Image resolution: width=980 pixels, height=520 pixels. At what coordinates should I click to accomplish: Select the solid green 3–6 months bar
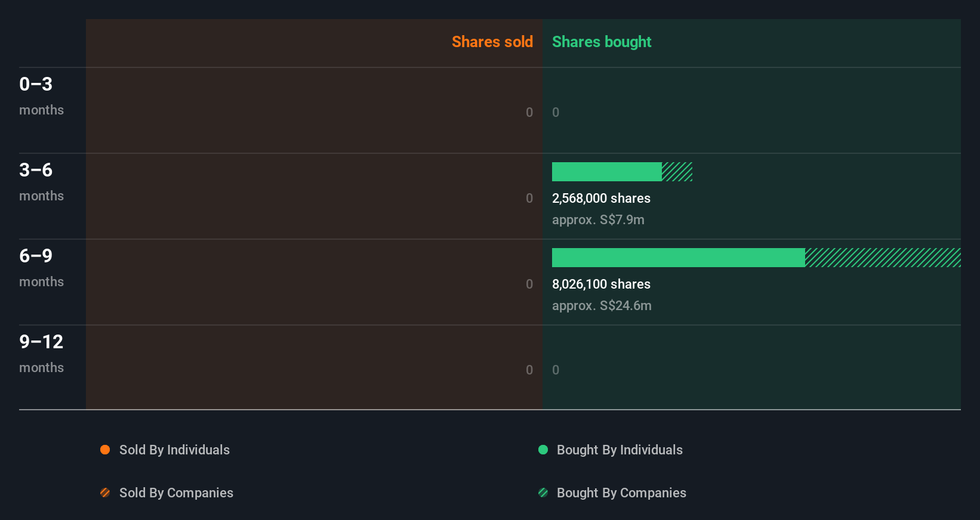[x=607, y=172]
